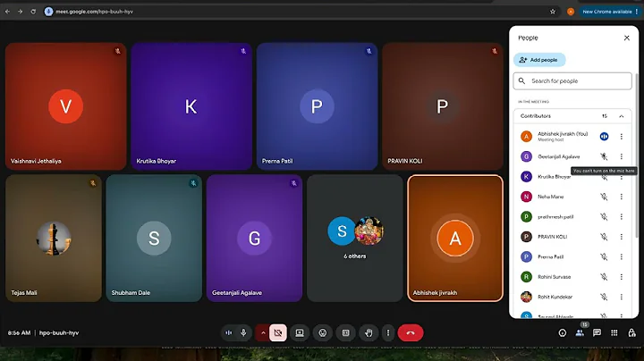Start screen sharing with Present now
This screenshot has width=644, height=361.
click(x=300, y=332)
